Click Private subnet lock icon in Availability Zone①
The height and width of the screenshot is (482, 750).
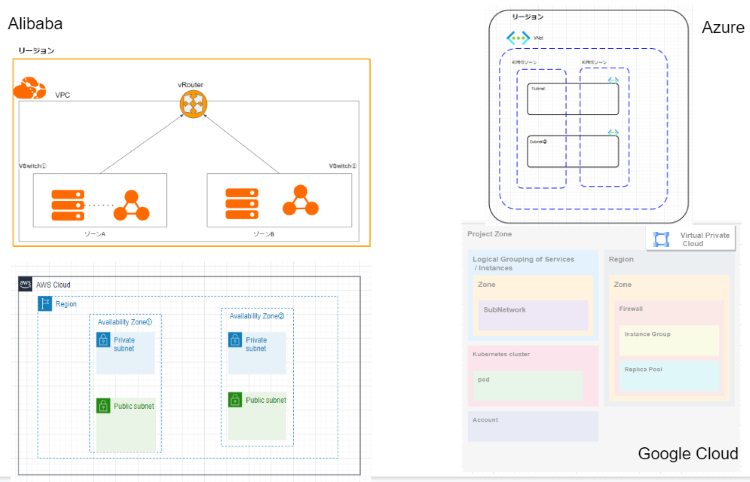[x=103, y=340]
